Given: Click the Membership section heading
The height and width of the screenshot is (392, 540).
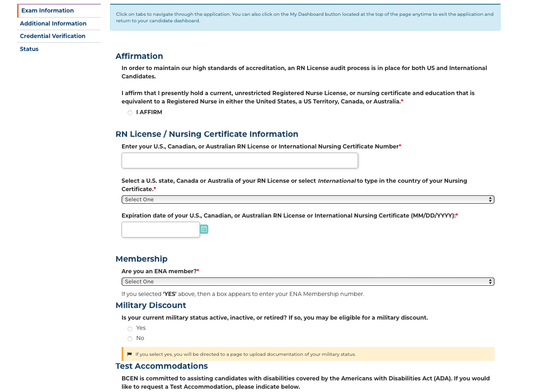Looking at the screenshot, I should (141, 259).
